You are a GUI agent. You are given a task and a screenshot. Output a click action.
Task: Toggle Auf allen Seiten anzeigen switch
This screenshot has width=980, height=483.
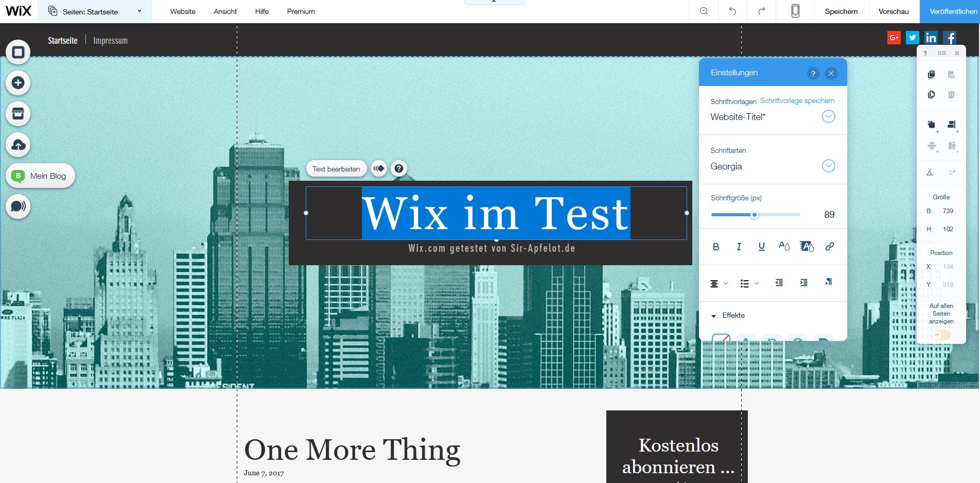[941, 335]
